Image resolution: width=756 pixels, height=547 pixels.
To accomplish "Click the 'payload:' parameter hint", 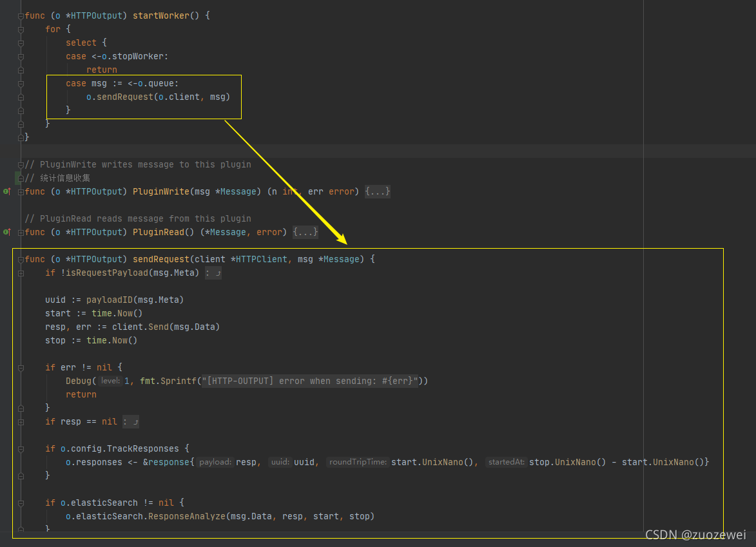I will pos(215,462).
